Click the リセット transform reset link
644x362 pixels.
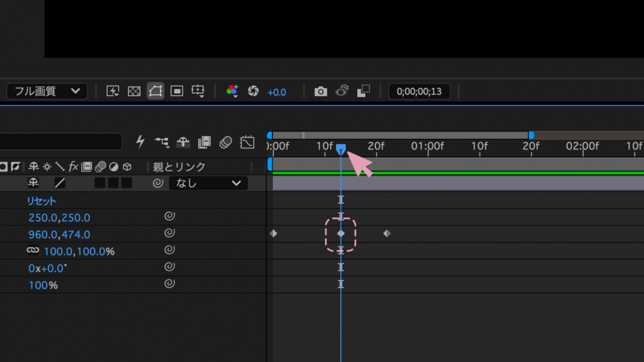tap(41, 200)
